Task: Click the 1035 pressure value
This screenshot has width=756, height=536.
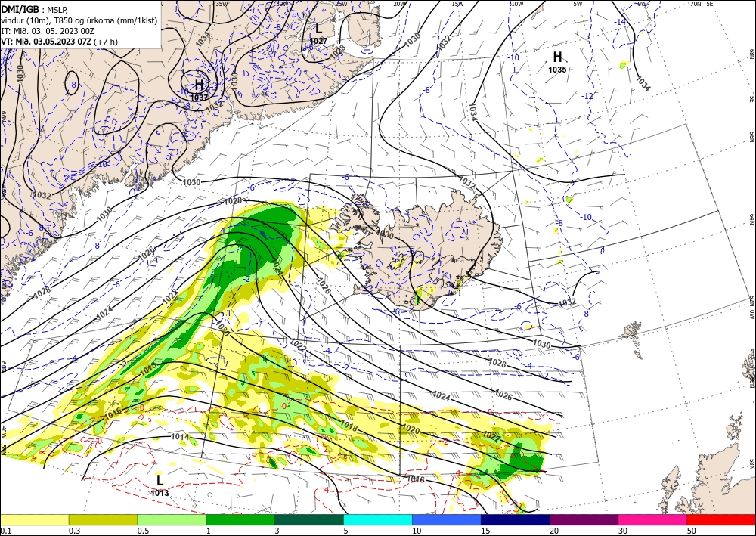Action: tap(557, 70)
